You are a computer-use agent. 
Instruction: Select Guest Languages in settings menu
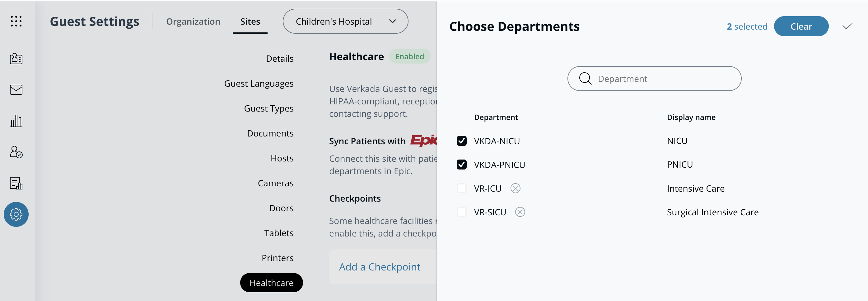pos(259,83)
